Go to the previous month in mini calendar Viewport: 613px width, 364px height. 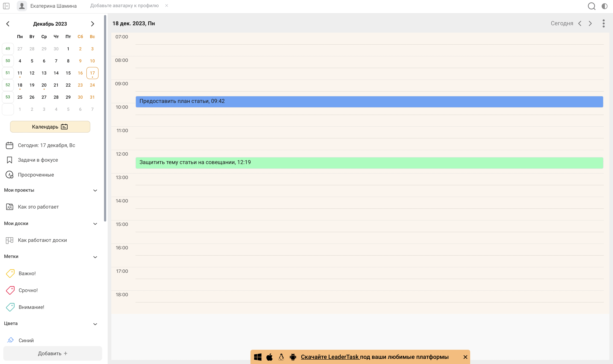pyautogui.click(x=8, y=24)
